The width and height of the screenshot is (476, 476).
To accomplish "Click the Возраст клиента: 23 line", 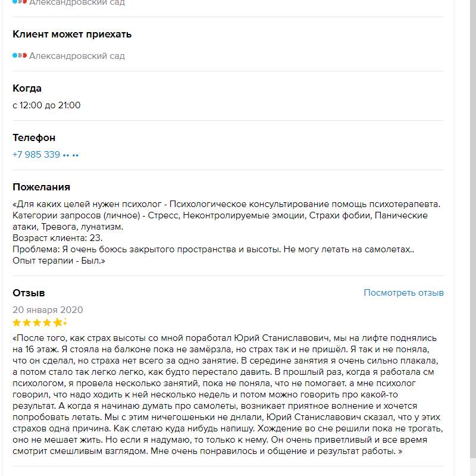I will (x=57, y=237).
